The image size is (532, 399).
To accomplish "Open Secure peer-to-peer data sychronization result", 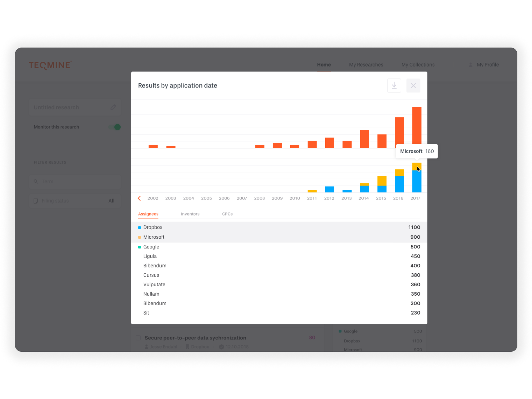I will point(196,338).
